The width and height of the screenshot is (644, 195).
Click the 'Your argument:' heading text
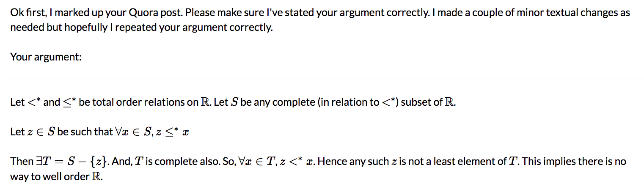tap(46, 56)
